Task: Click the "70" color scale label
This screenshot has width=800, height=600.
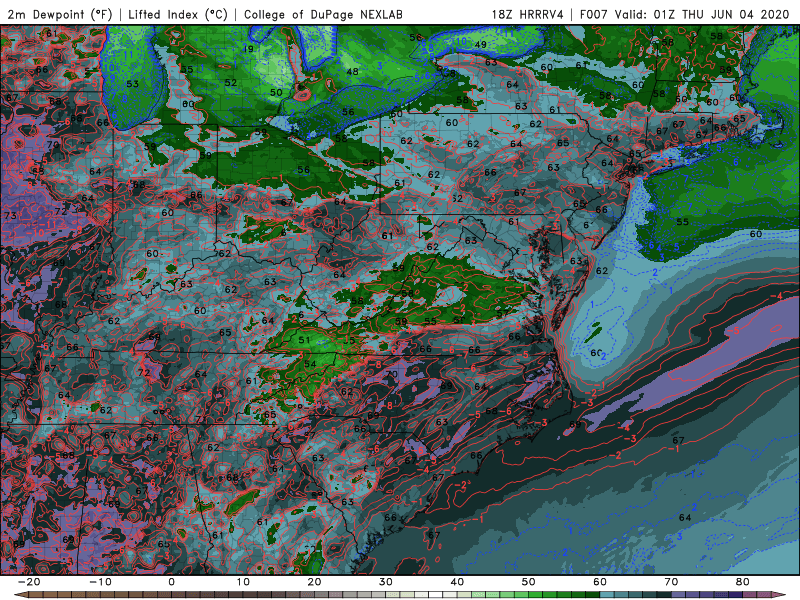Action: [x=671, y=582]
